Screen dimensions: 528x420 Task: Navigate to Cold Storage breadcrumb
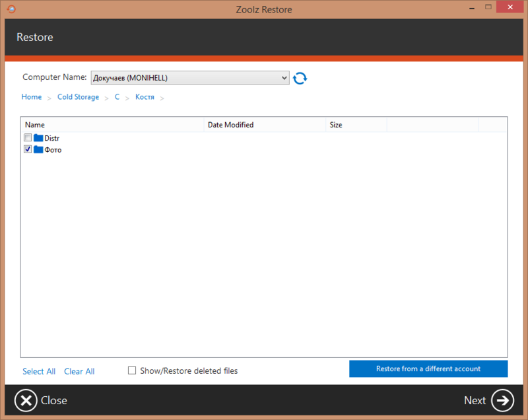(x=78, y=97)
